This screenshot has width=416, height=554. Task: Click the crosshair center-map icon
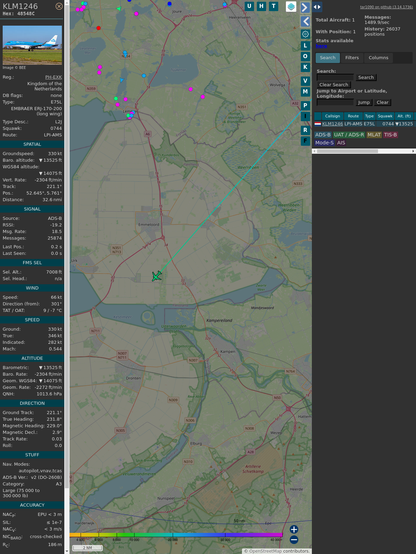pyautogui.click(x=305, y=34)
